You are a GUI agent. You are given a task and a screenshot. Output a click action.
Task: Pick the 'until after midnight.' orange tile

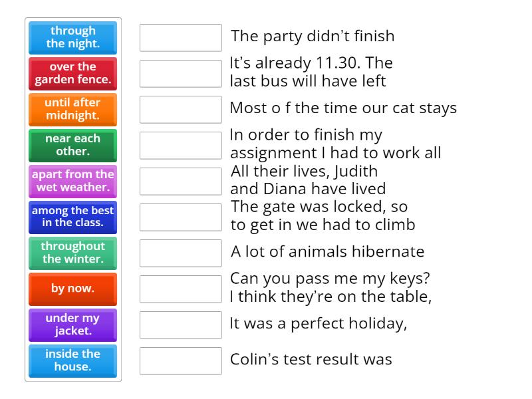pos(73,109)
